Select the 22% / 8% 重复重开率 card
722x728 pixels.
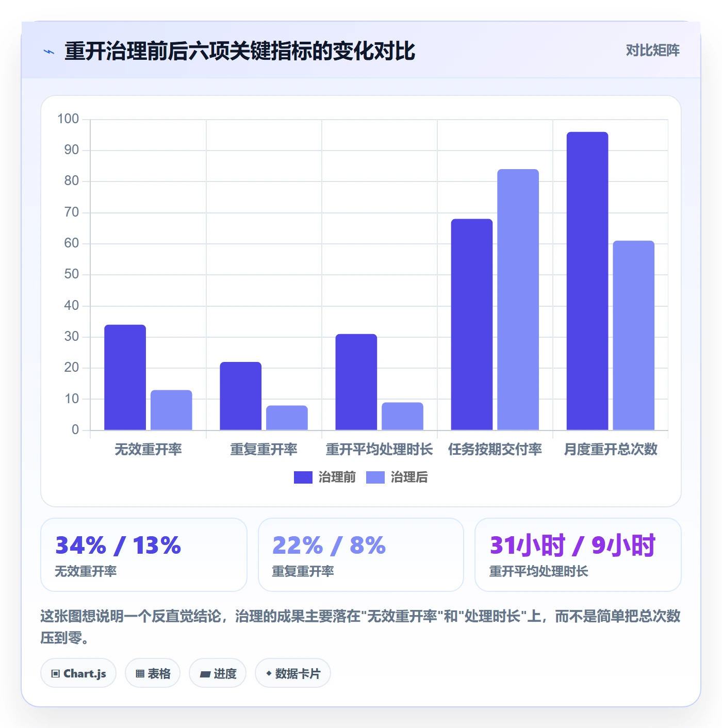pos(361,555)
